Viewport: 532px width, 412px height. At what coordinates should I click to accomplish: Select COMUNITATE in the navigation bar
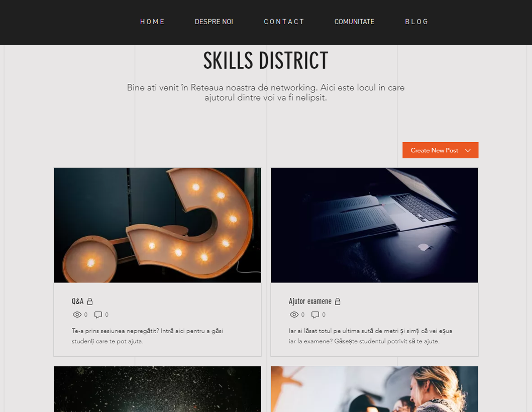[x=354, y=22]
